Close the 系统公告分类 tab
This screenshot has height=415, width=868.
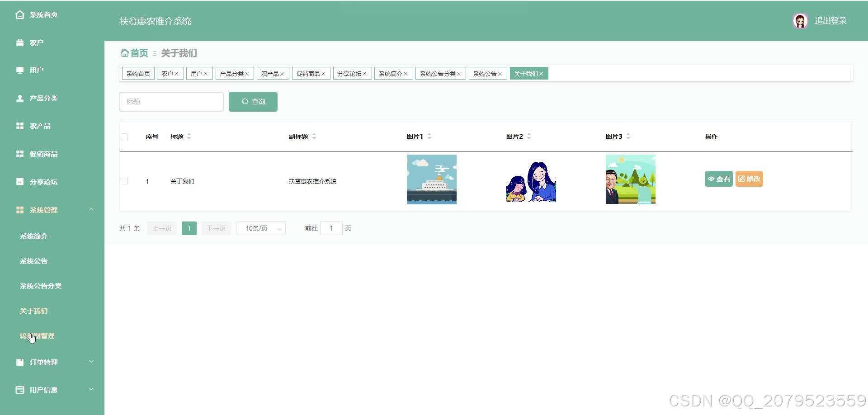[x=458, y=74]
